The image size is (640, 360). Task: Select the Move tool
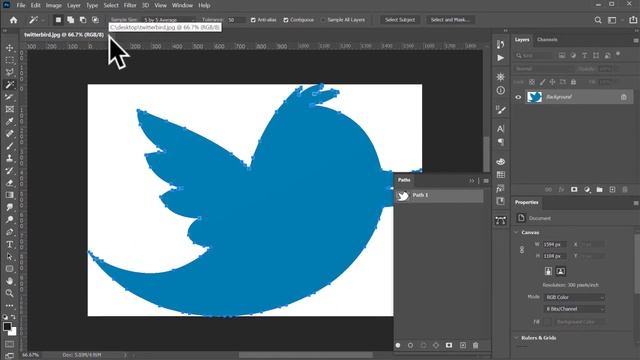click(9, 48)
